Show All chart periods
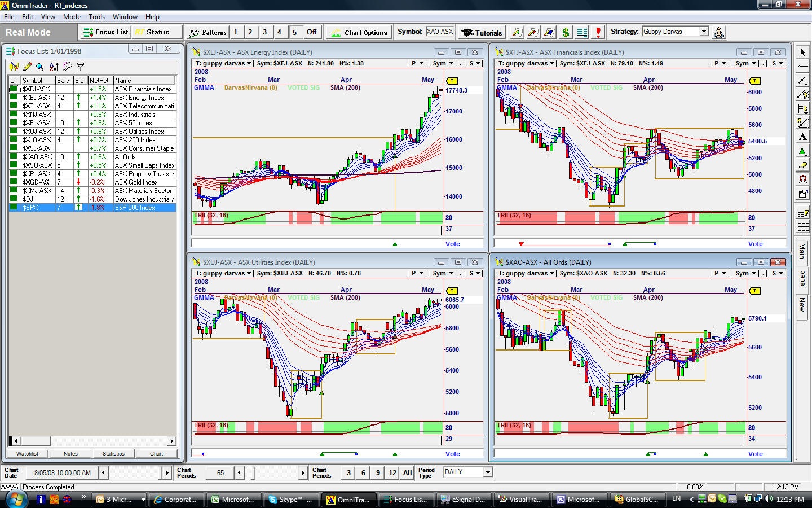This screenshot has width=812, height=508. (x=407, y=473)
